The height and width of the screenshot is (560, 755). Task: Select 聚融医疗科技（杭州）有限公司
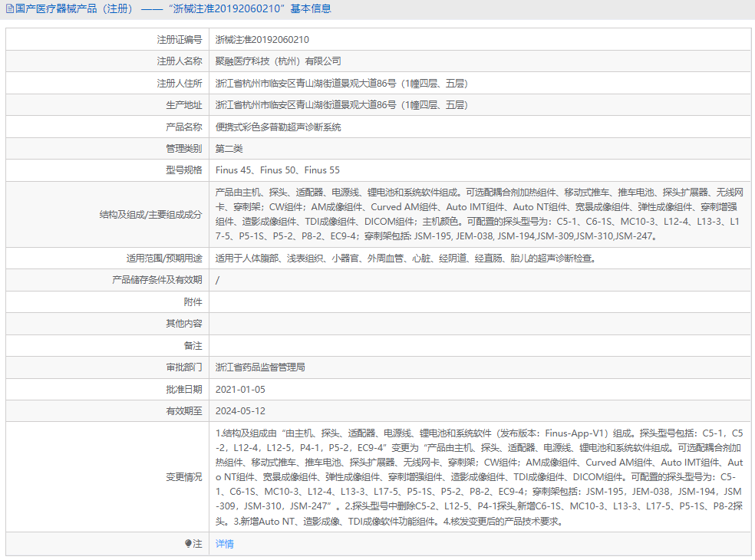click(x=278, y=61)
